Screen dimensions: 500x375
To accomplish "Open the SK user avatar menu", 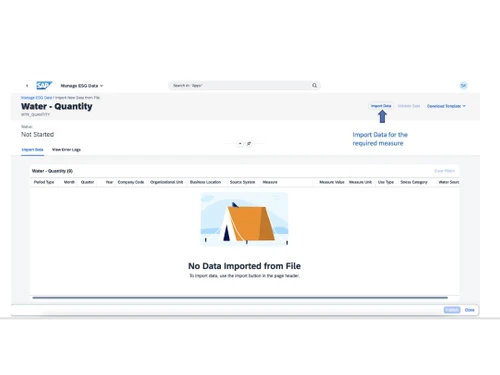I will tap(463, 86).
